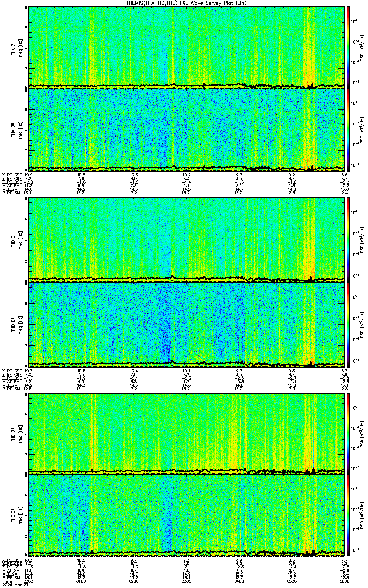The height and width of the screenshot is (588, 368).
Task: Click the THE B-parallel PSD color bar
Action: (348, 515)
